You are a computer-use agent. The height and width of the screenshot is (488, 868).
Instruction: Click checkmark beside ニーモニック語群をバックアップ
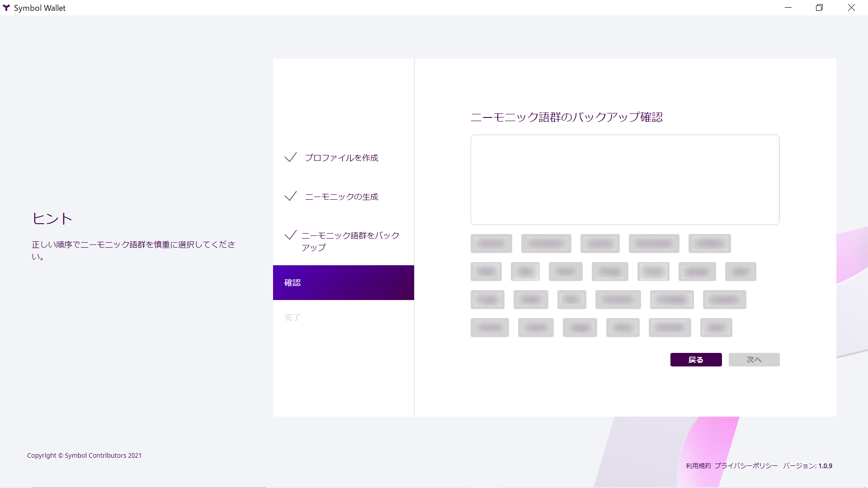[291, 235]
